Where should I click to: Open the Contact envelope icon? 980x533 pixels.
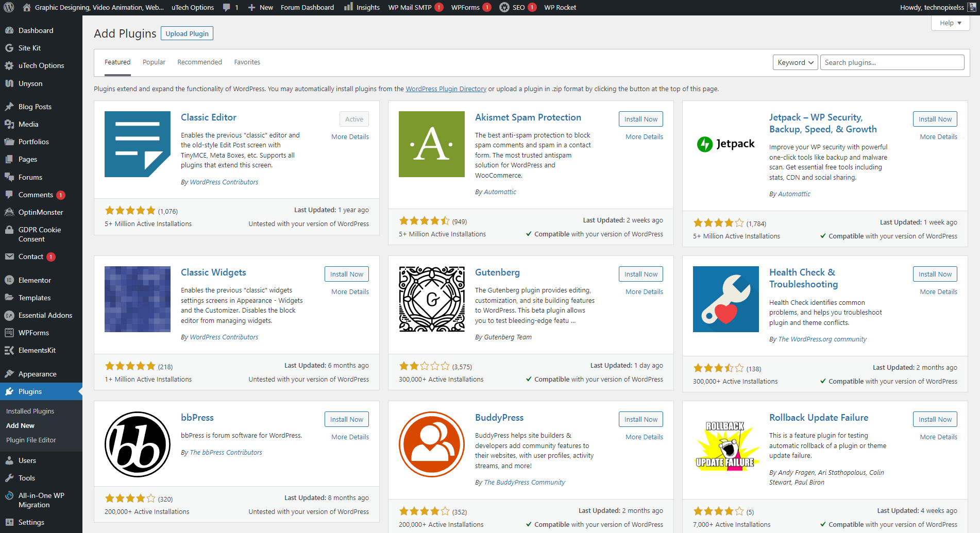[x=9, y=256]
